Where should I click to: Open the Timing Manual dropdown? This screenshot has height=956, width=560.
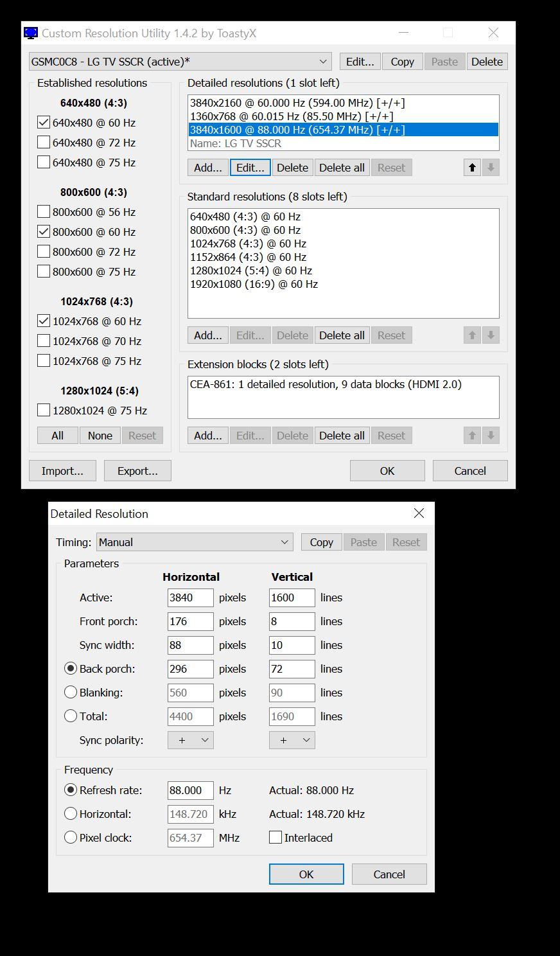(195, 542)
